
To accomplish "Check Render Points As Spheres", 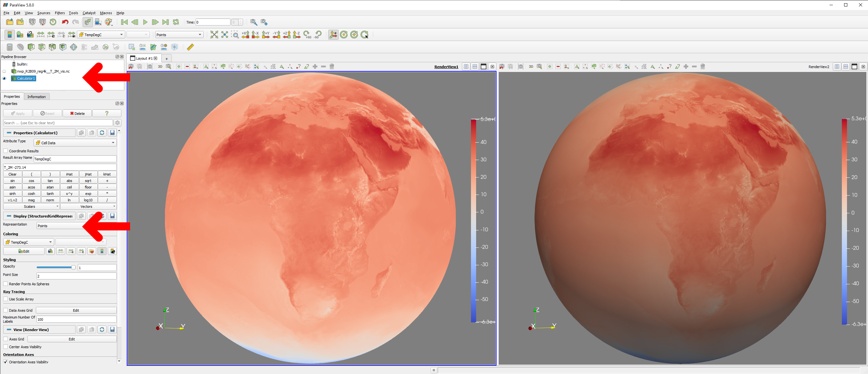I will pos(6,284).
